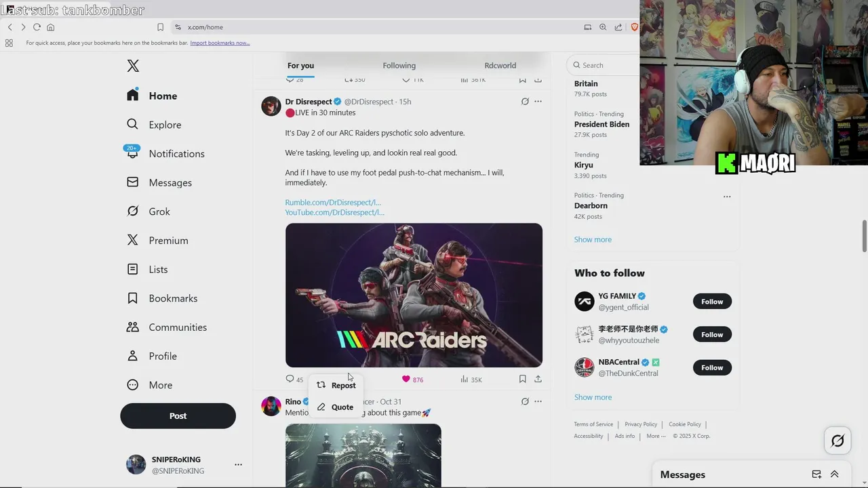Switch to the Rdcworld tab
The height and width of the screenshot is (488, 868).
click(500, 65)
